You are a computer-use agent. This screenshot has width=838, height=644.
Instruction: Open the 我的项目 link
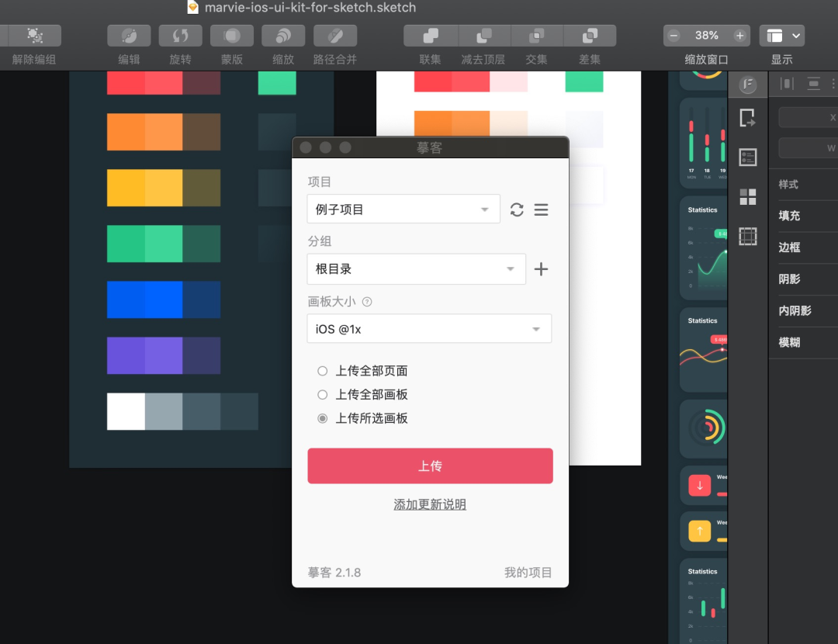pyautogui.click(x=528, y=573)
